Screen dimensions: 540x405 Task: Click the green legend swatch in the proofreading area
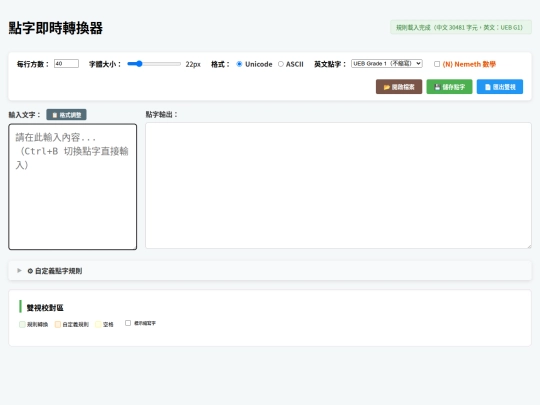tap(22, 324)
